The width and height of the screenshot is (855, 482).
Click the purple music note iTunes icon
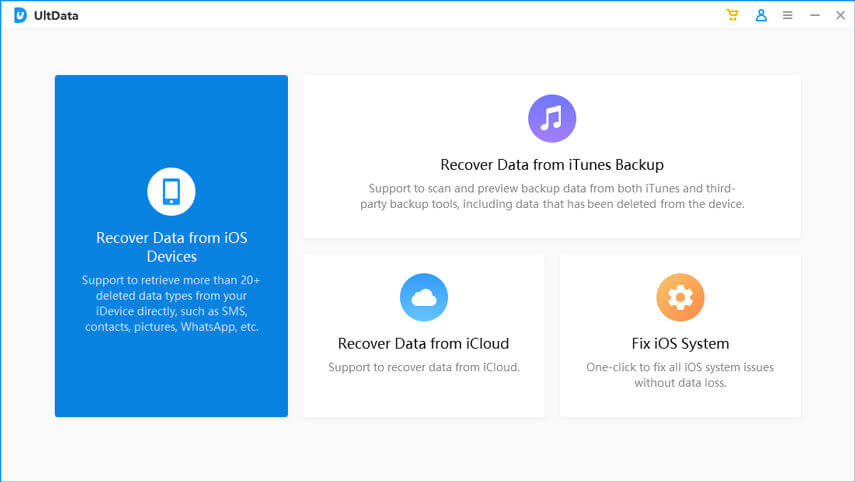point(552,119)
